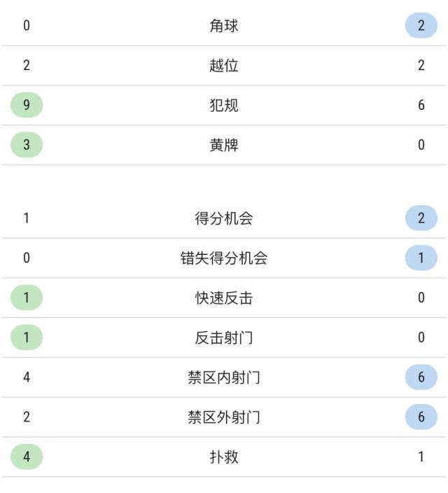Click the blue 6 badge for 禁区内射门
448x493 pixels.
(x=421, y=378)
